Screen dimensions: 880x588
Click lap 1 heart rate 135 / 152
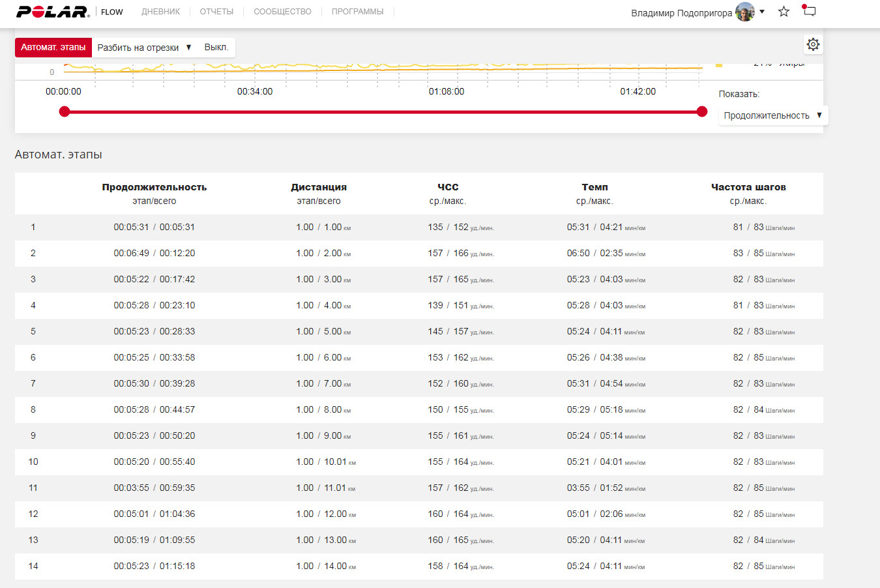tap(461, 227)
